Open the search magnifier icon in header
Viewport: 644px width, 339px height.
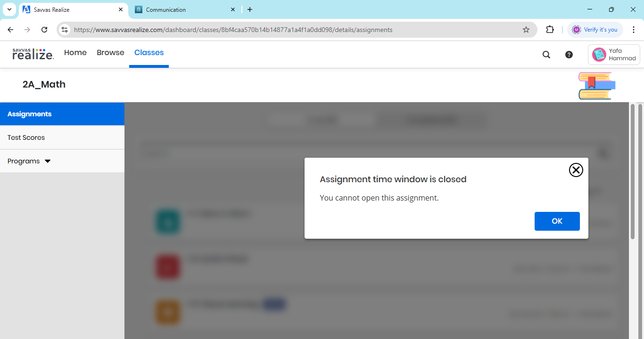point(546,55)
